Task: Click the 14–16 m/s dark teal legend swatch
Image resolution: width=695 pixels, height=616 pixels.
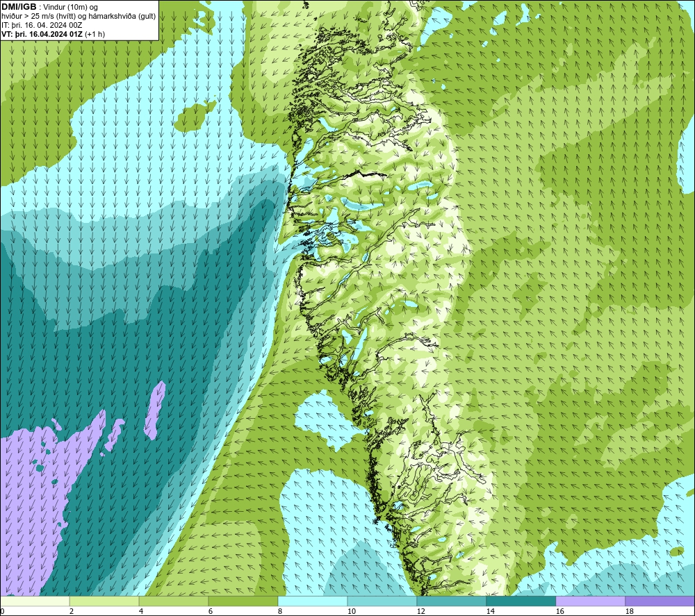Action: (521, 601)
